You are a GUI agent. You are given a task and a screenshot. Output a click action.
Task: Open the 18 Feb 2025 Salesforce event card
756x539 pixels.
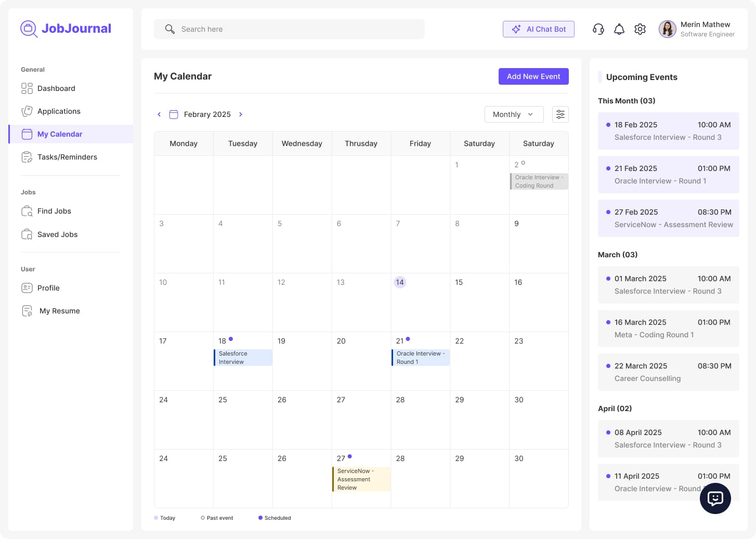click(x=669, y=131)
